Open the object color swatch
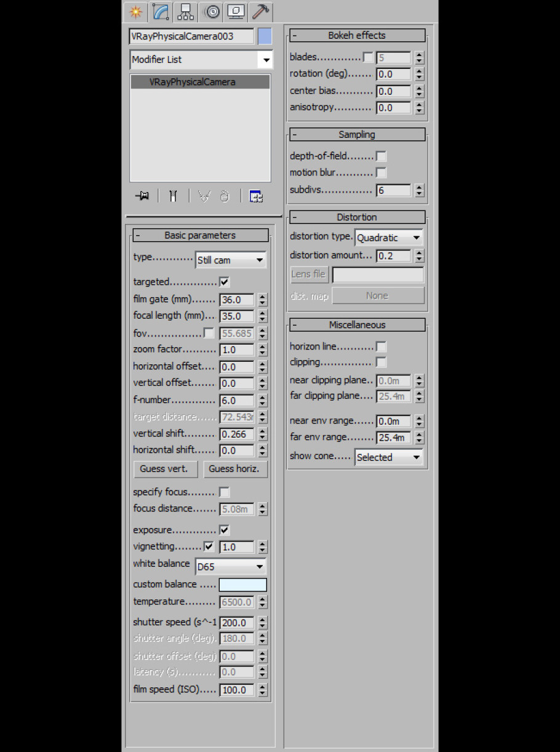Viewport: 560px width, 752px height. [265, 36]
